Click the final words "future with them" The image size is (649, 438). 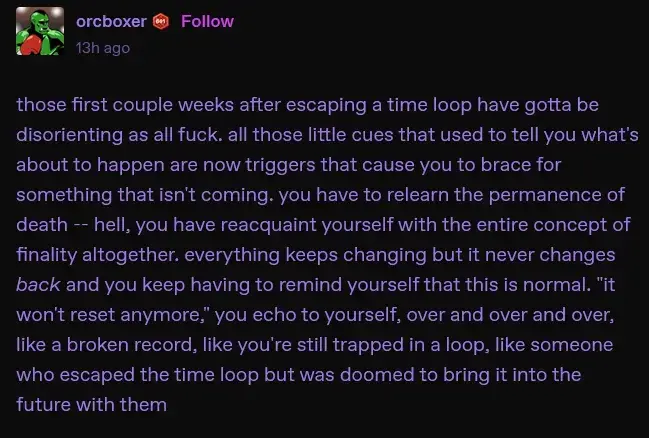click(90, 405)
